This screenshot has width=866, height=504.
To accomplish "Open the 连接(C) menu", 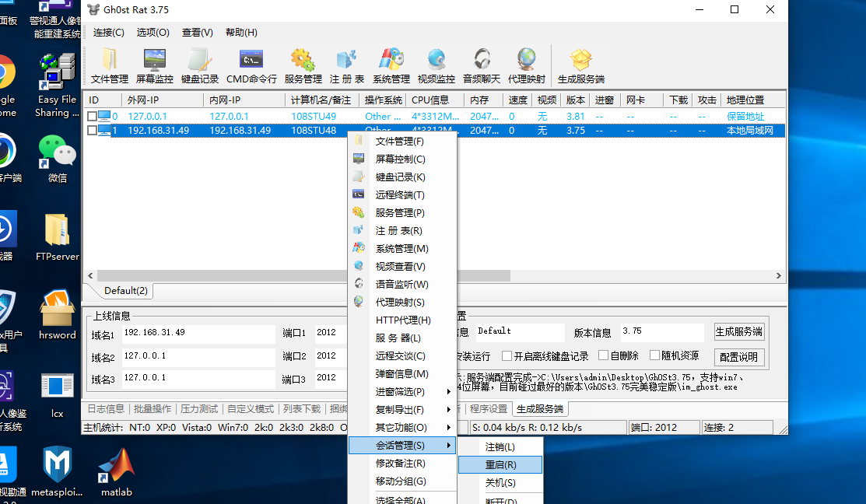I will click(x=109, y=33).
